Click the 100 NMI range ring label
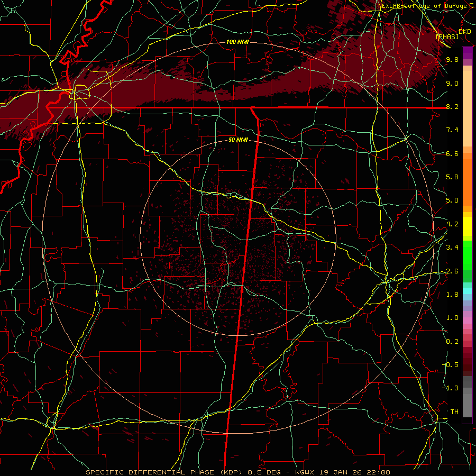The height and width of the screenshot is (476, 476). [237, 42]
